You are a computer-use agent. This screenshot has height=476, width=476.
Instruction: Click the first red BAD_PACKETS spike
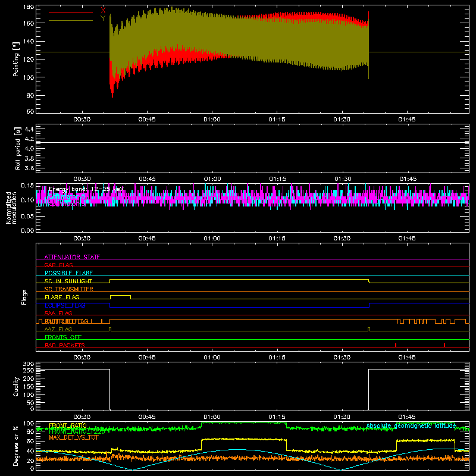396,345
